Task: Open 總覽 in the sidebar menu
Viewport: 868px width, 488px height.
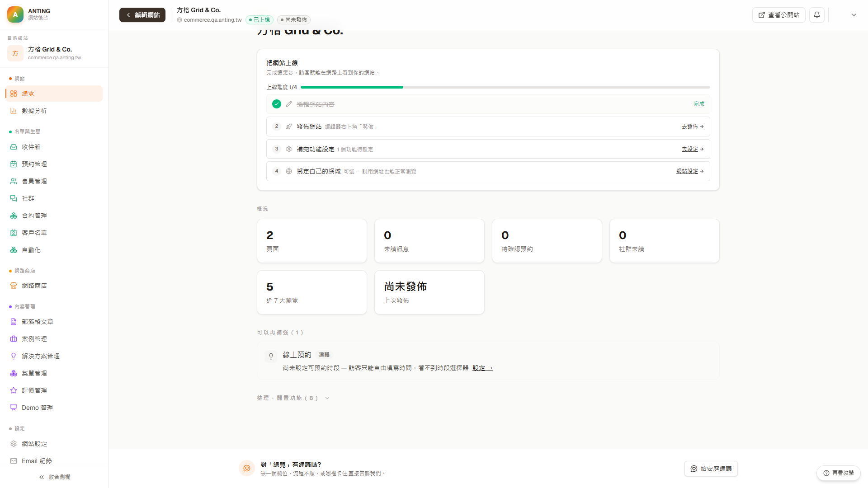Action: coord(54,94)
